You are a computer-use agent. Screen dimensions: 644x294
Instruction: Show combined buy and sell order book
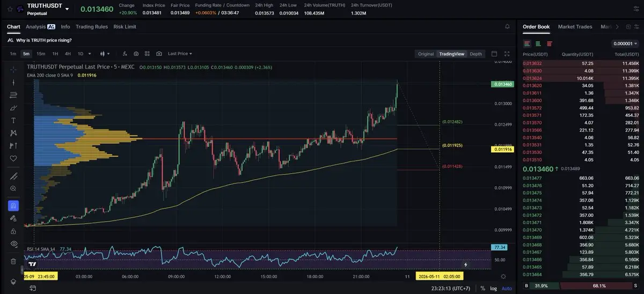[527, 43]
